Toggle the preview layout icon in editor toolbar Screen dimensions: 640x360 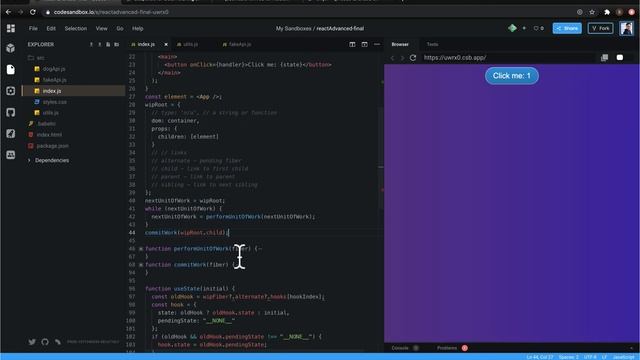364,44
